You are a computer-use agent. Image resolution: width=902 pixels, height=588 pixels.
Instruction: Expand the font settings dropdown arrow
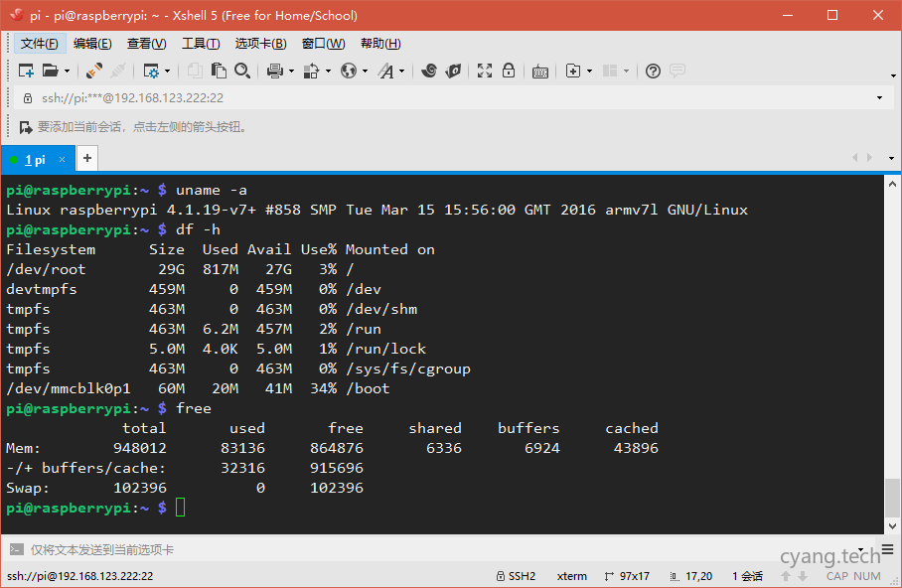tap(401, 72)
